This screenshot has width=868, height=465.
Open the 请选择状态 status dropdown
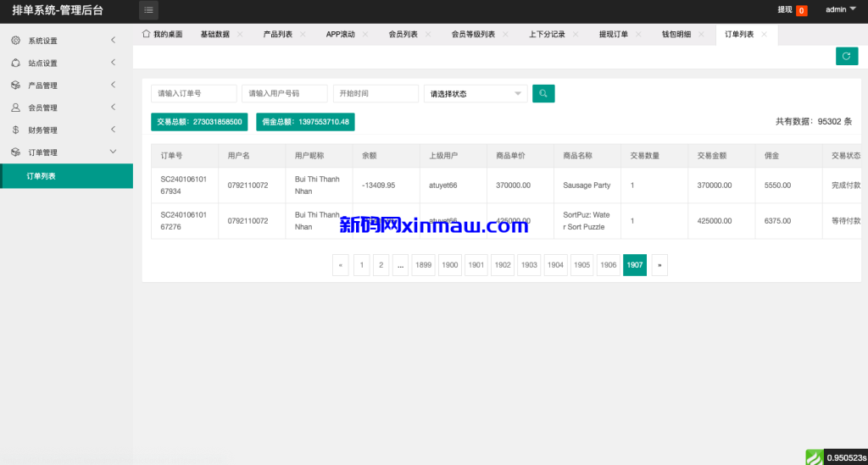click(475, 93)
